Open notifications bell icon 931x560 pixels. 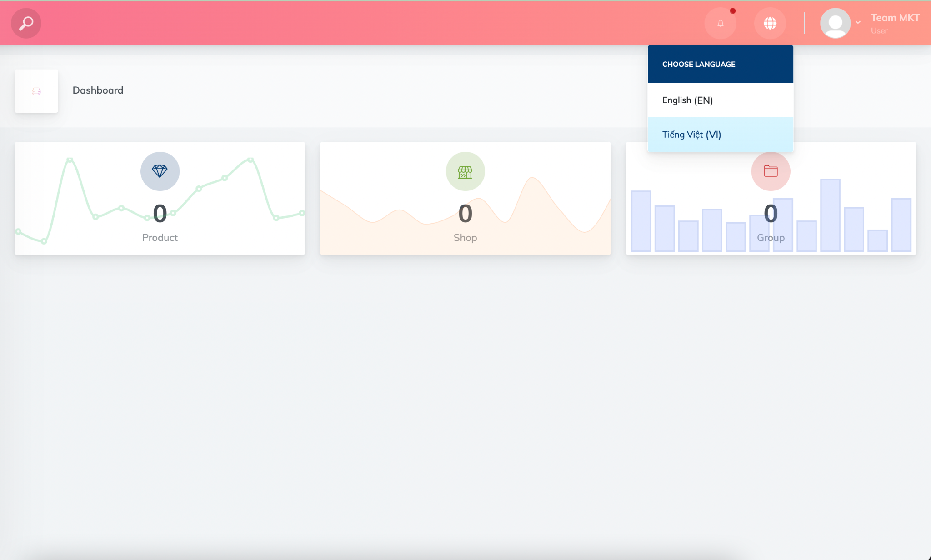tap(721, 23)
